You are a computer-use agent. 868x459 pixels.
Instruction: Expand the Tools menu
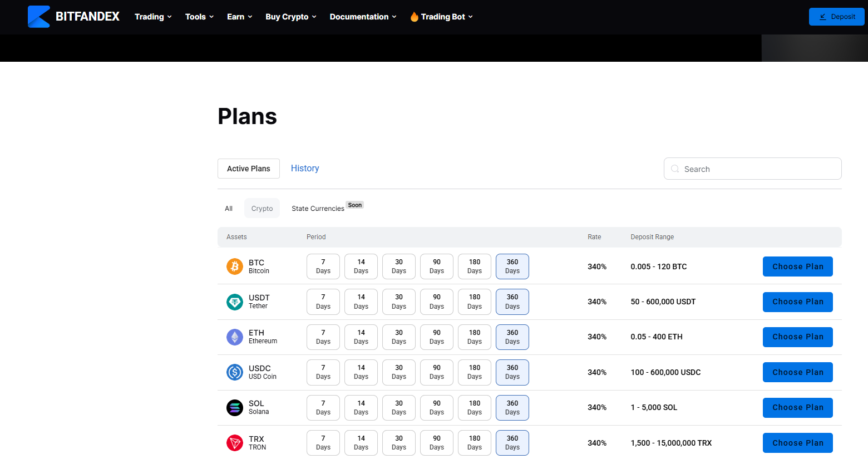[x=199, y=17]
